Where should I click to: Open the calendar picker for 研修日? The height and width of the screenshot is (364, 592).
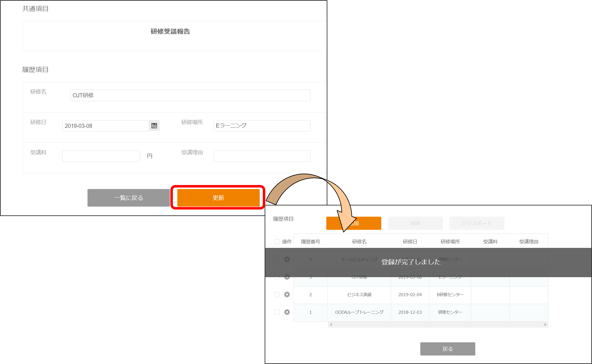(154, 125)
